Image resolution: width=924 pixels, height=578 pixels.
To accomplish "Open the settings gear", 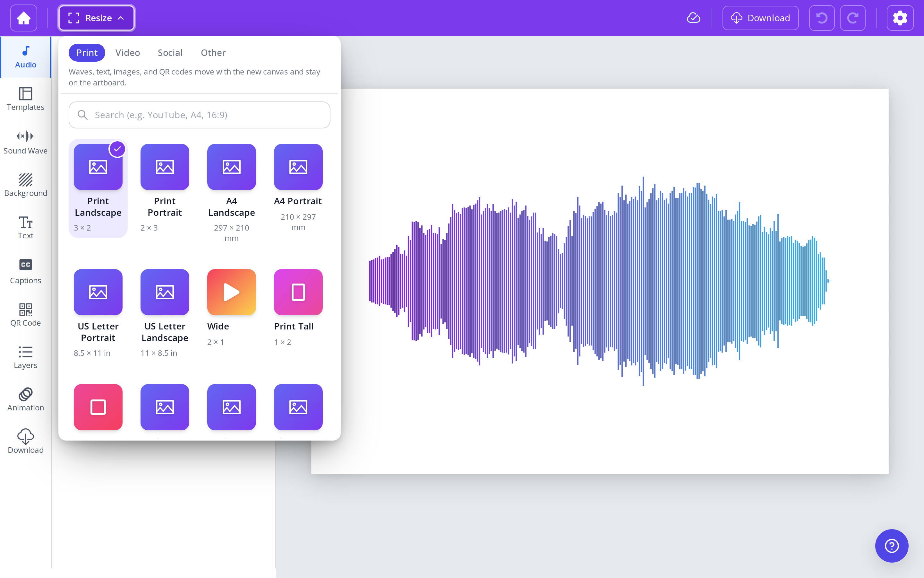I will point(900,18).
